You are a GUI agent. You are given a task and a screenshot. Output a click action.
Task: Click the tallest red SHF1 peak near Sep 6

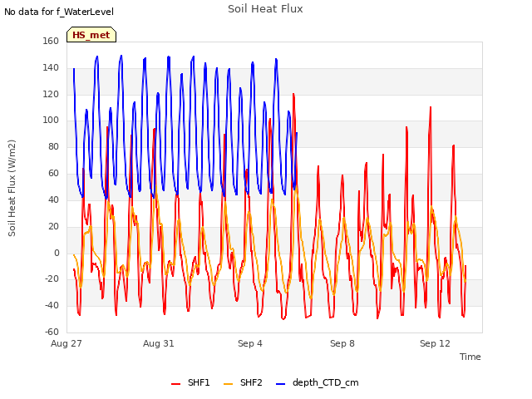coord(293,94)
